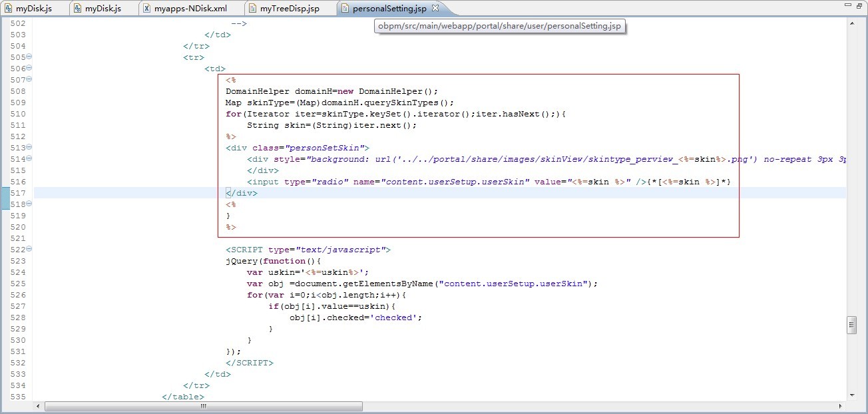The image size is (868, 414).
Task: Click the myTreeDisp.jsp tab file icon
Action: pyautogui.click(x=252, y=9)
